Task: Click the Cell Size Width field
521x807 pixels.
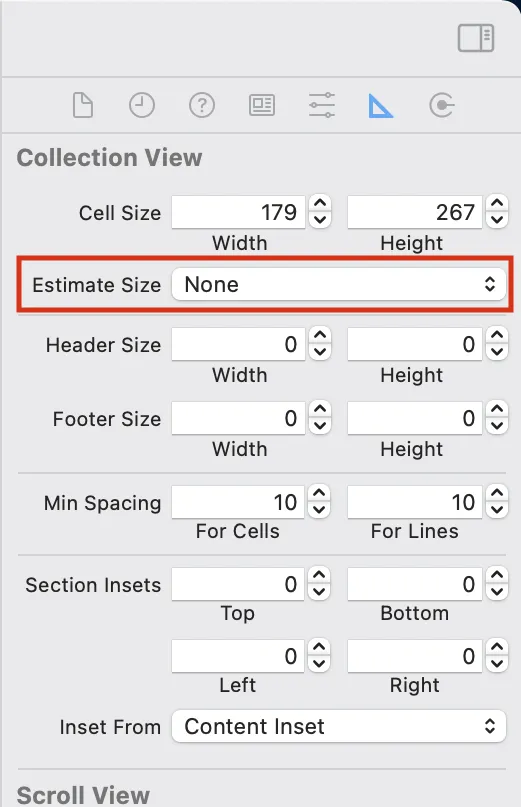Action: coord(238,212)
